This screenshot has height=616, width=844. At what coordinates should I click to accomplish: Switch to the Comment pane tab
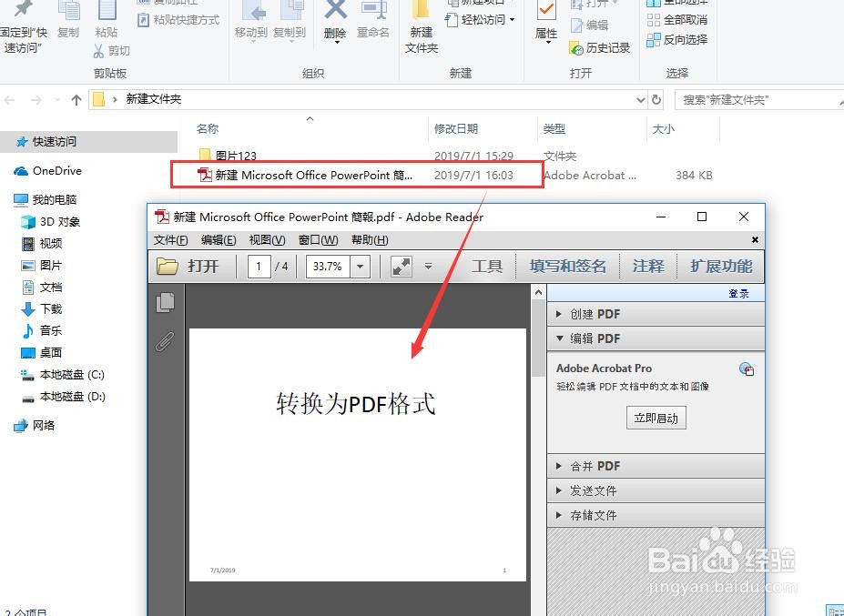[648, 267]
